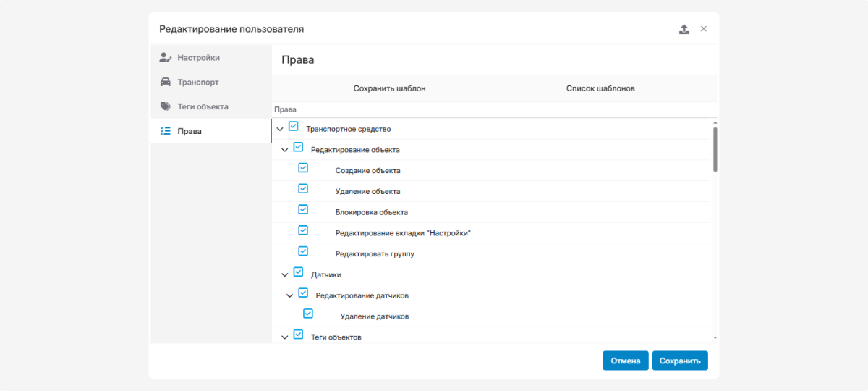Uncheck the Создание объекта permission
The image size is (868, 391).
tap(303, 168)
